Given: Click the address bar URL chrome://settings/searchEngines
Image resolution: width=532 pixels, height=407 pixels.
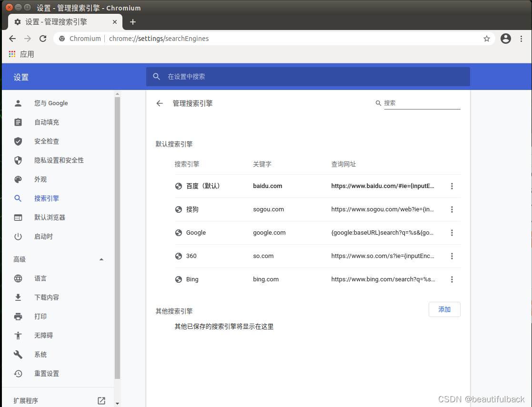Looking at the screenshot, I should [x=159, y=39].
